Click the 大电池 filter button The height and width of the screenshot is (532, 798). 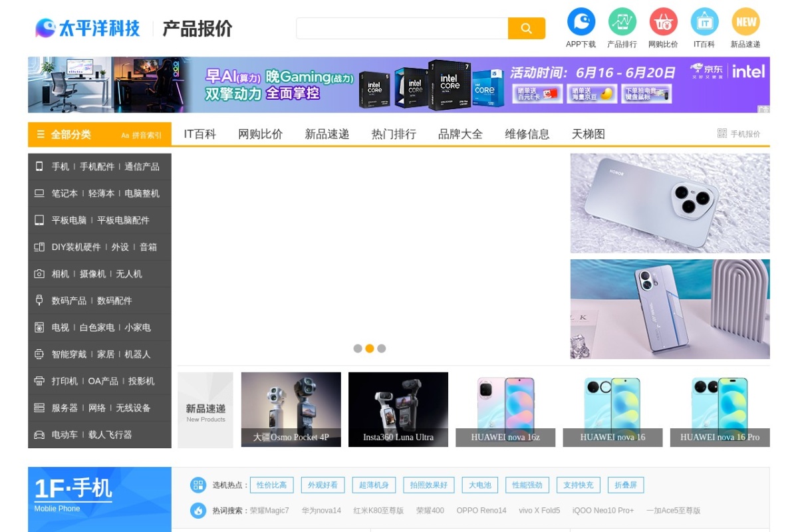[479, 485]
